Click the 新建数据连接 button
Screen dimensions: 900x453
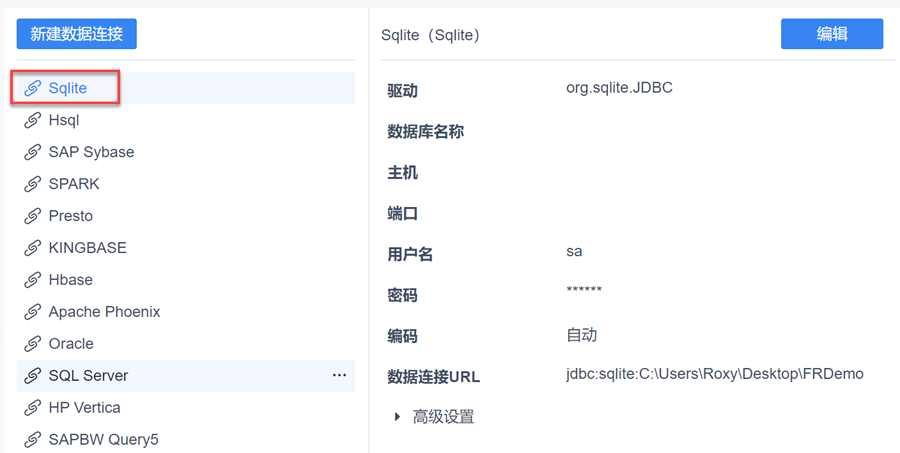(76, 34)
